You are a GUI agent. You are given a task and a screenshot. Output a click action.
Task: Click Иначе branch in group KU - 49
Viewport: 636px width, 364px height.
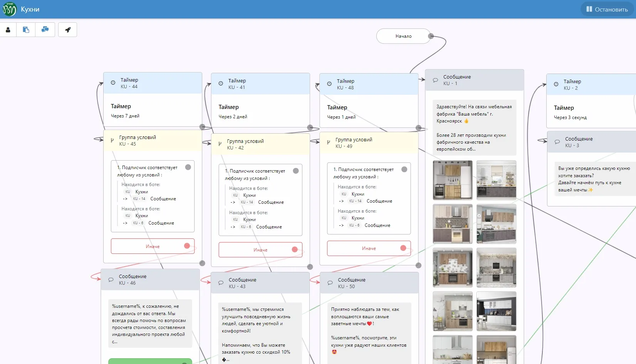pos(369,248)
